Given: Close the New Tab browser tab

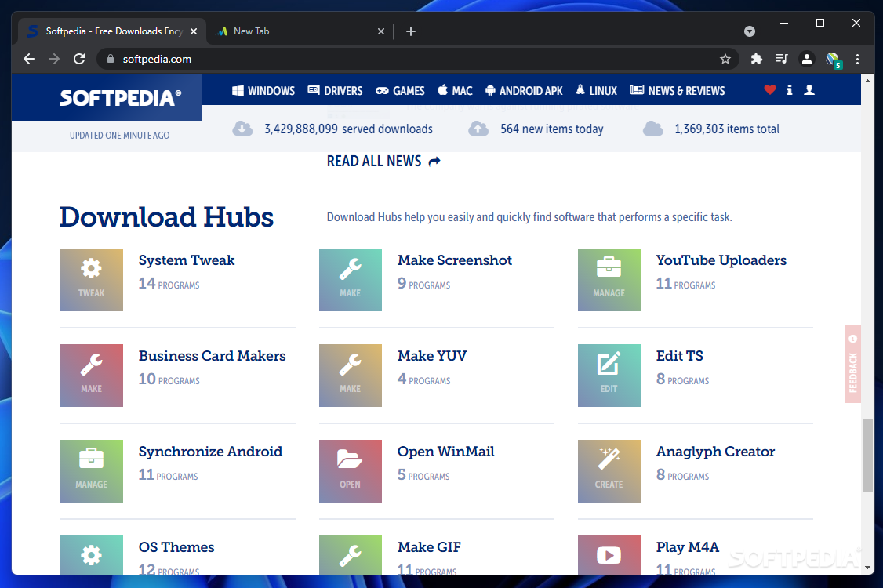Looking at the screenshot, I should 380,31.
